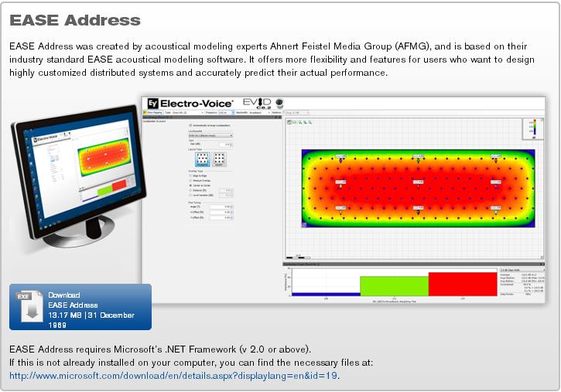Click the leftmost magnifier icon in map toolbar
561x392 pixels.
pos(300,122)
